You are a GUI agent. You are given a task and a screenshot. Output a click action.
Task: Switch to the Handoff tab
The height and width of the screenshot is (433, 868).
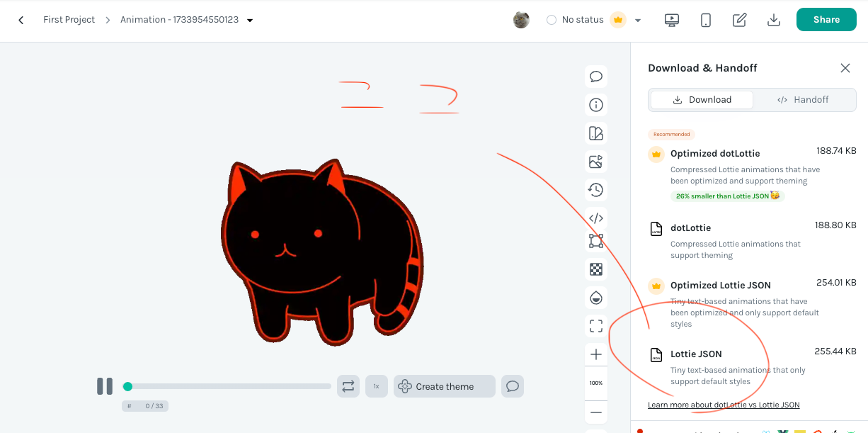point(803,100)
